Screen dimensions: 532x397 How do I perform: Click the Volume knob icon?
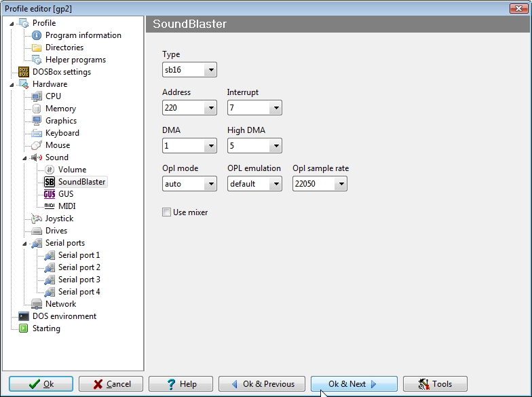pos(50,170)
